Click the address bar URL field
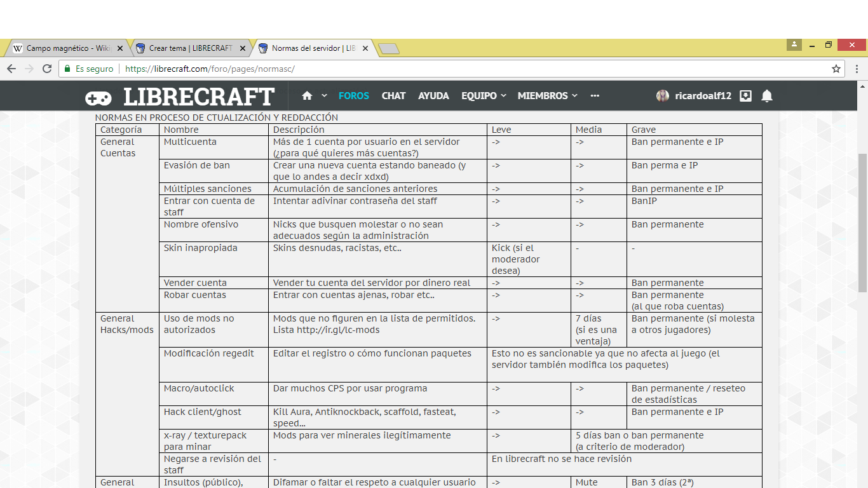Screen dimensions: 868x488 point(445,69)
